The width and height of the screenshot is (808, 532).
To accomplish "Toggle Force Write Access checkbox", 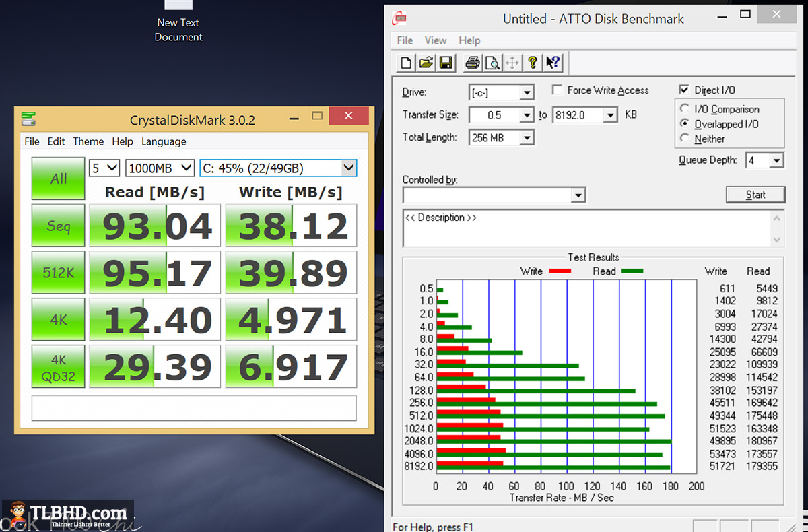I will 558,90.
